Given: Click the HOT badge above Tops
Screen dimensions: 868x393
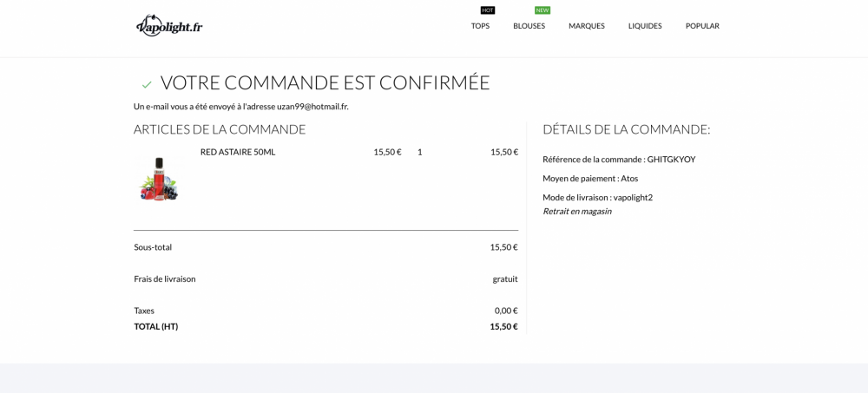Looking at the screenshot, I should [488, 10].
